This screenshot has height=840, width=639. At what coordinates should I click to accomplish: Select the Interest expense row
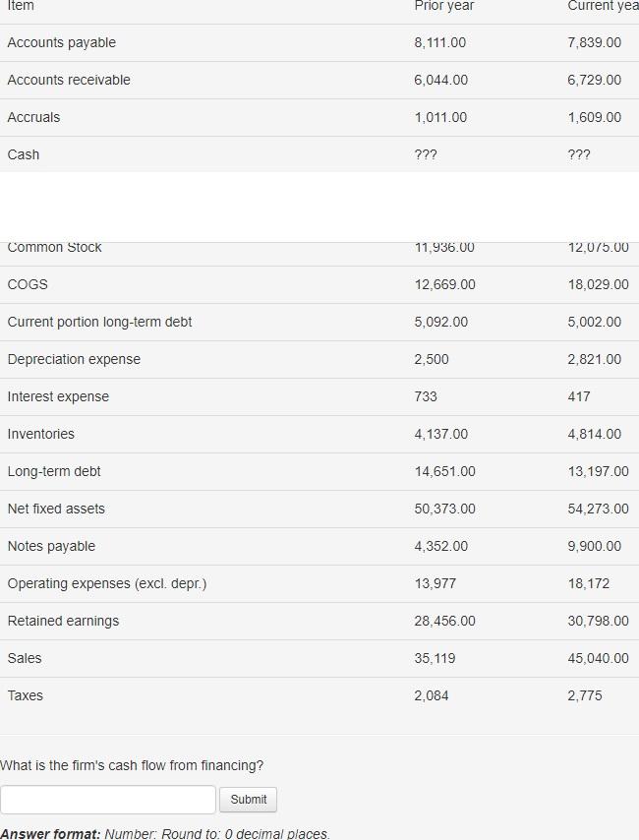pos(55,396)
